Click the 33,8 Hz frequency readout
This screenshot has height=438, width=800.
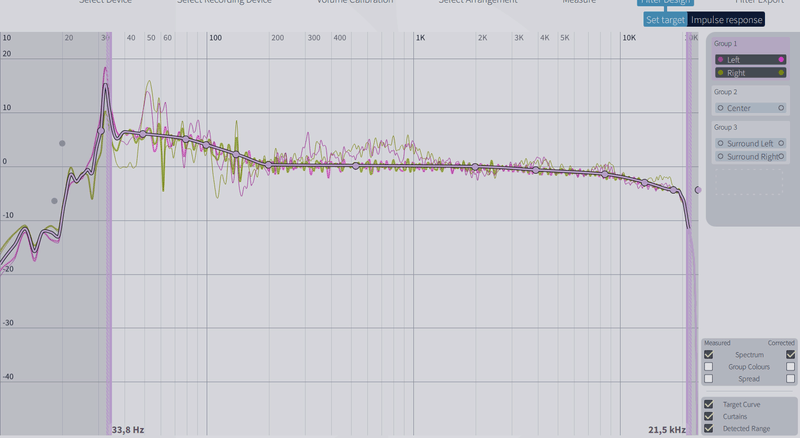tap(128, 430)
